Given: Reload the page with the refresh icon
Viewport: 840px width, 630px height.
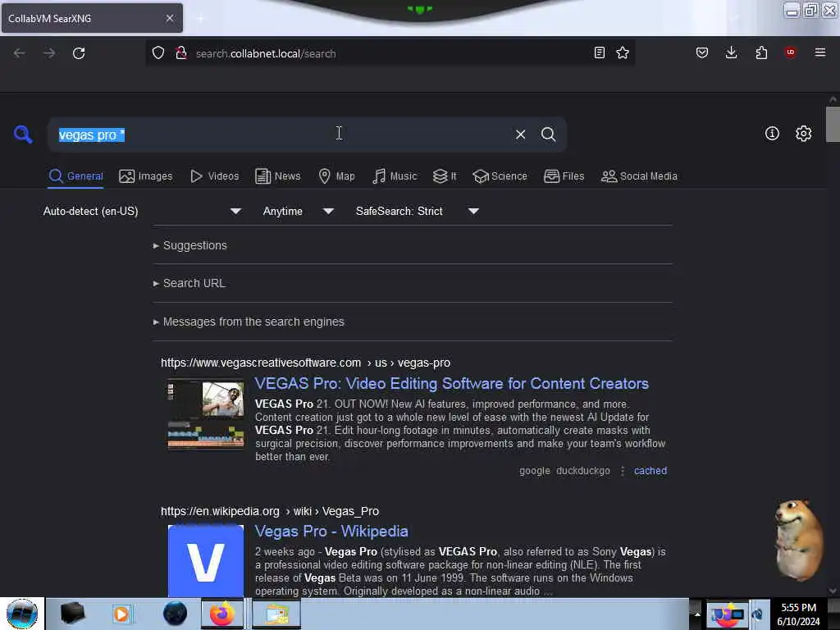Looking at the screenshot, I should (79, 53).
